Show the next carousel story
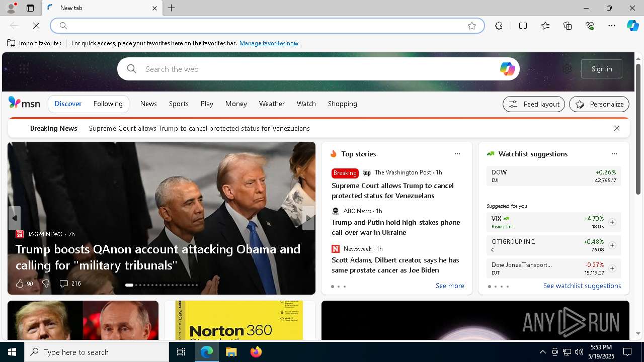 pyautogui.click(x=308, y=218)
